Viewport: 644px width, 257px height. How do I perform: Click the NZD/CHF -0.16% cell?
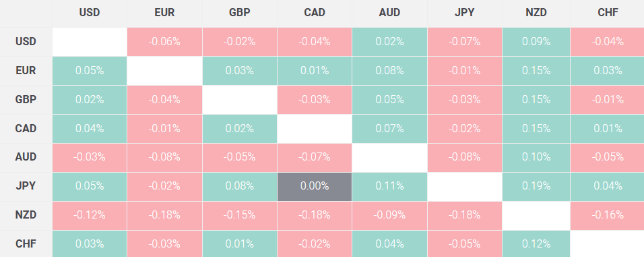[608, 215]
